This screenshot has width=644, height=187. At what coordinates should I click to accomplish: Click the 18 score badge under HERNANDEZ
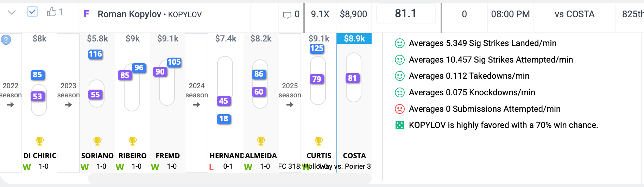tap(224, 119)
